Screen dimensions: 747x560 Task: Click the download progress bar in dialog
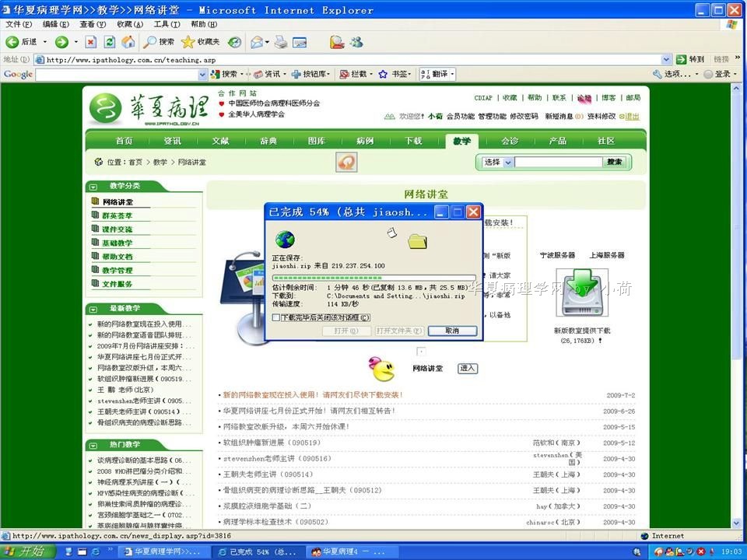coord(374,278)
